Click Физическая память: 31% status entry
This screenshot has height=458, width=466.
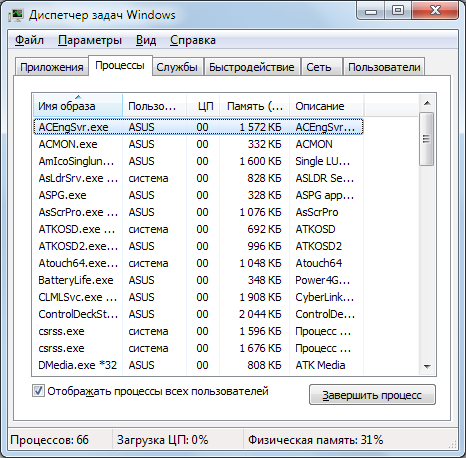coord(315,440)
